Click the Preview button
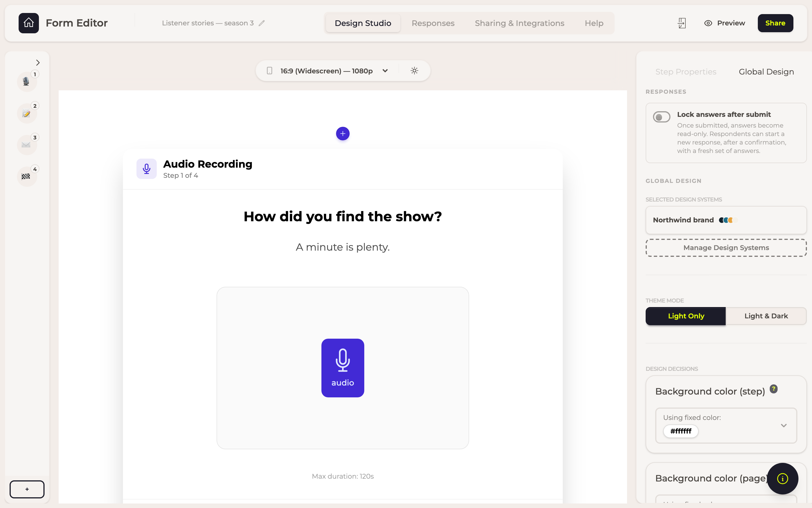The image size is (812, 508). (724, 23)
